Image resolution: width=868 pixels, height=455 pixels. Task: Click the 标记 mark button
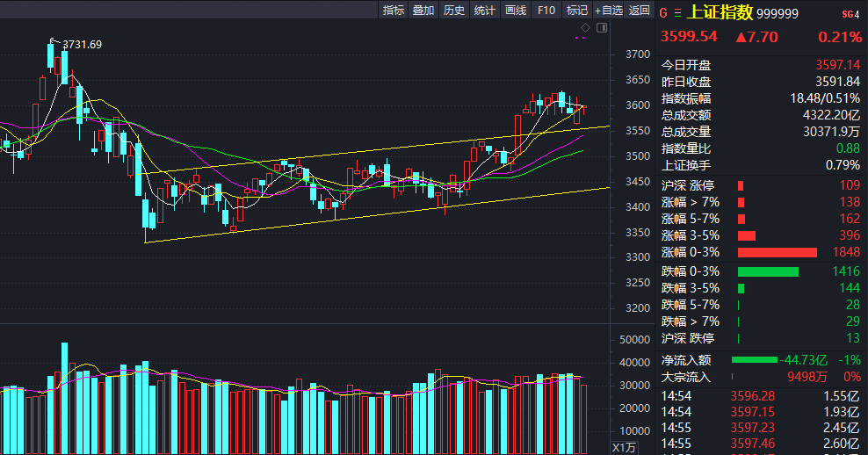577,10
